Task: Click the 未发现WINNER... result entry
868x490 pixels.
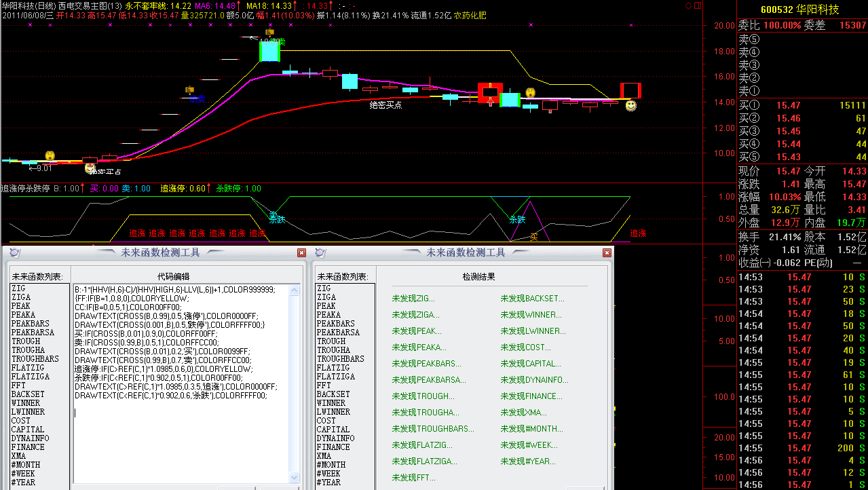Action: [x=531, y=315]
